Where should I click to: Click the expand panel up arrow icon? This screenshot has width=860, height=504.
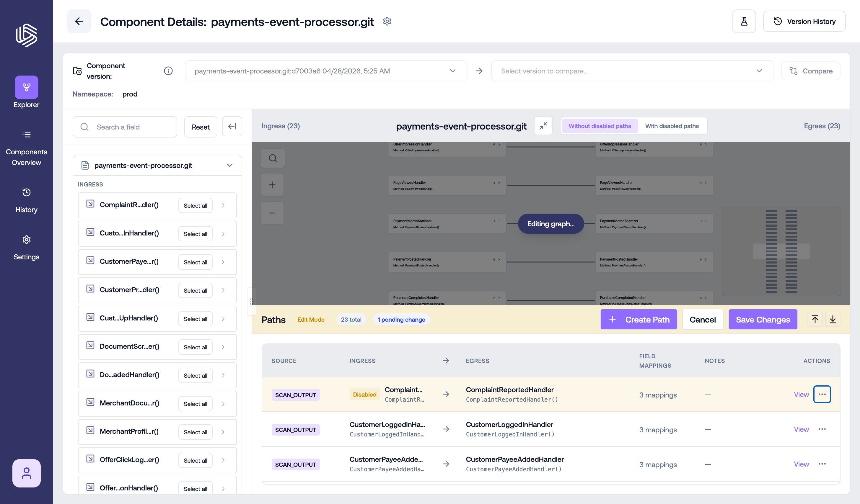(x=815, y=319)
